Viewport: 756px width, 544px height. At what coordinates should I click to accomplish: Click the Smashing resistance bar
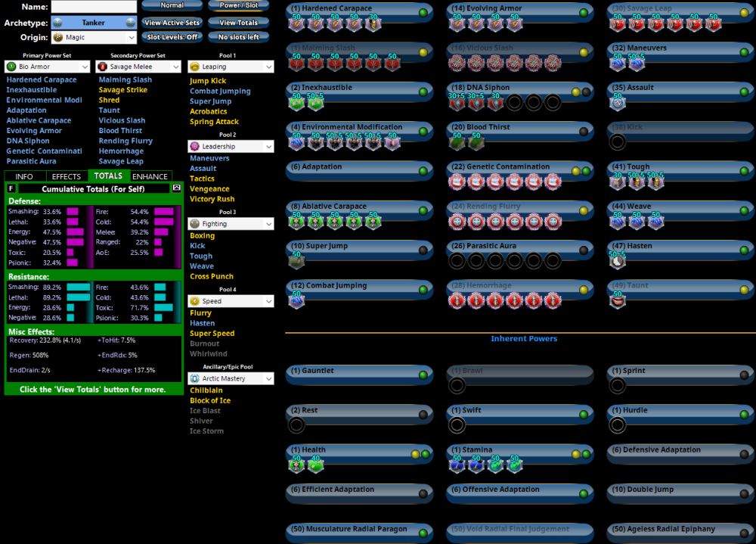[x=78, y=288]
